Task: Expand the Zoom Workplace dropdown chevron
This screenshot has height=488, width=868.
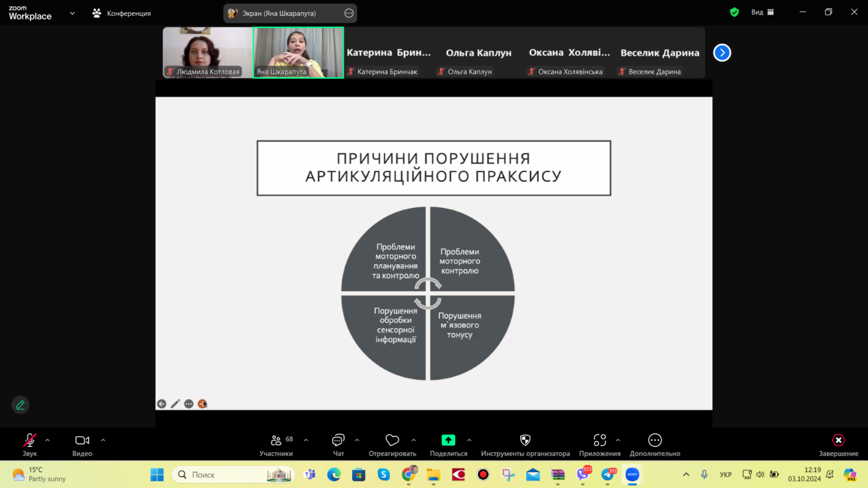Action: pos(72,13)
